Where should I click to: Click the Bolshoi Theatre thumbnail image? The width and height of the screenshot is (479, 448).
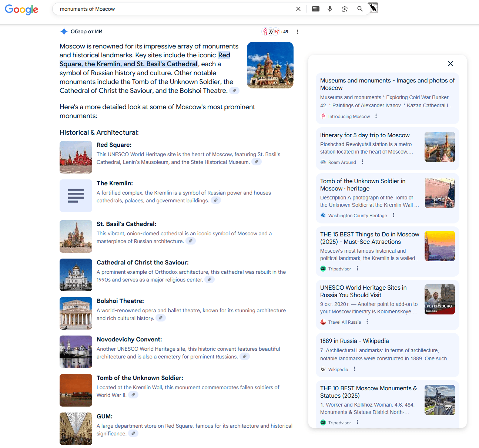point(76,313)
